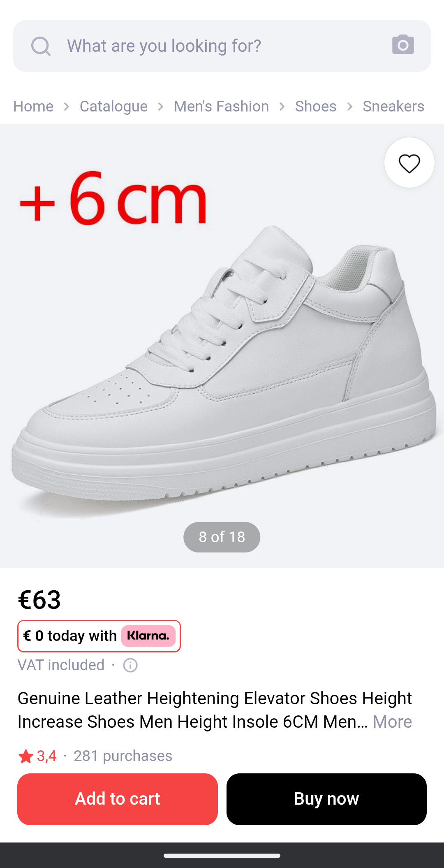
Task: Tap the 8 of 18 image counter
Action: pos(222,537)
